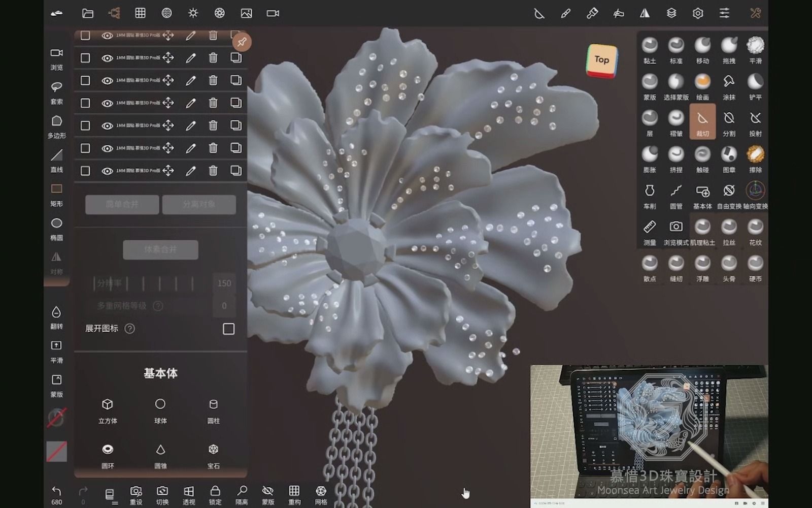Screen dimensions: 812x508
Task: Toggle the 对称 symmetry option in left sidebar
Action: [56, 263]
